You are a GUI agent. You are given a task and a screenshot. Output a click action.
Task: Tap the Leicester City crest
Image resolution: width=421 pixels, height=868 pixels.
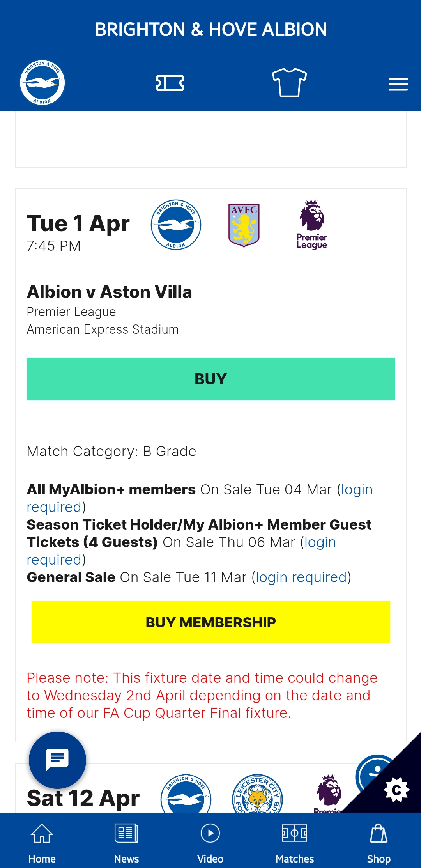click(258, 794)
